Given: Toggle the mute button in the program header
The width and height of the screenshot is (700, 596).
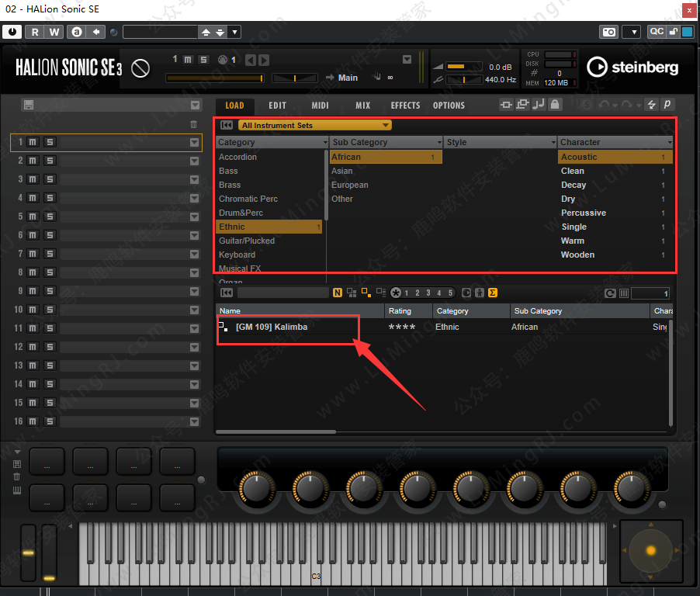Looking at the screenshot, I should (x=188, y=60).
